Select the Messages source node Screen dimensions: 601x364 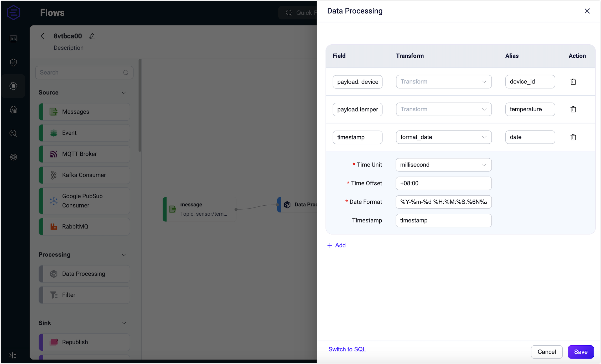coord(84,112)
